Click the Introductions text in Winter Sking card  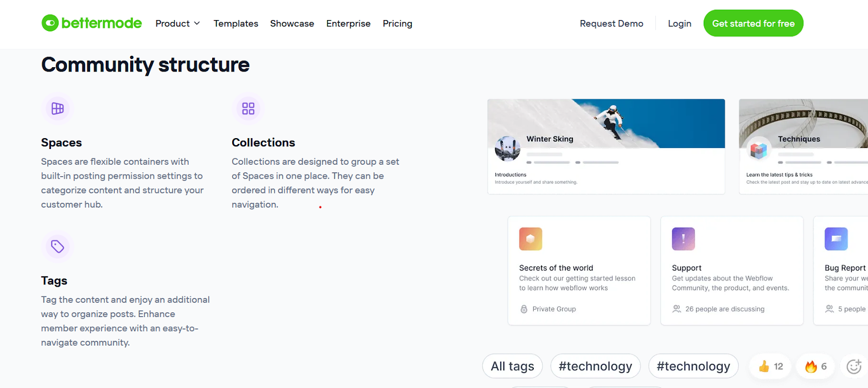pos(510,174)
